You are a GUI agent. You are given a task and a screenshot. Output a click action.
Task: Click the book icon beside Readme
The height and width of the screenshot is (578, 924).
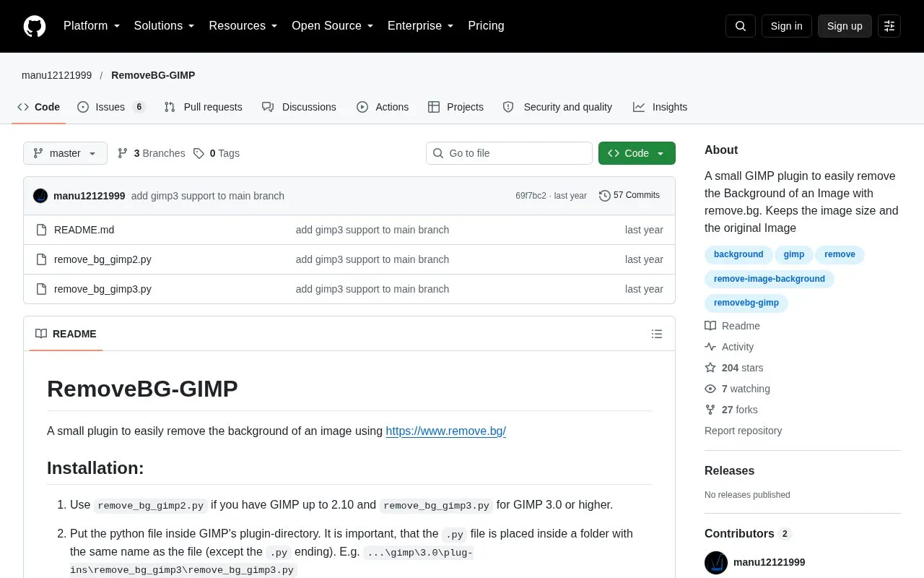click(x=710, y=326)
